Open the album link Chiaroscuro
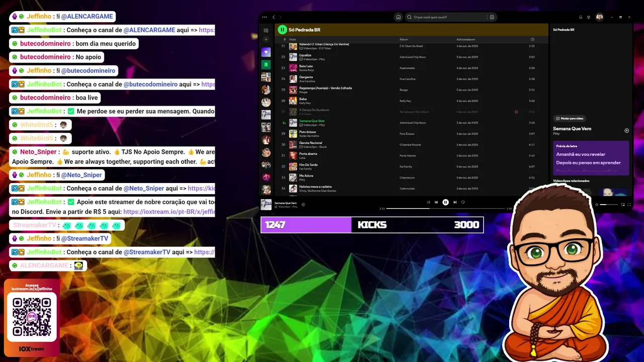The image size is (644, 362). tap(407, 177)
